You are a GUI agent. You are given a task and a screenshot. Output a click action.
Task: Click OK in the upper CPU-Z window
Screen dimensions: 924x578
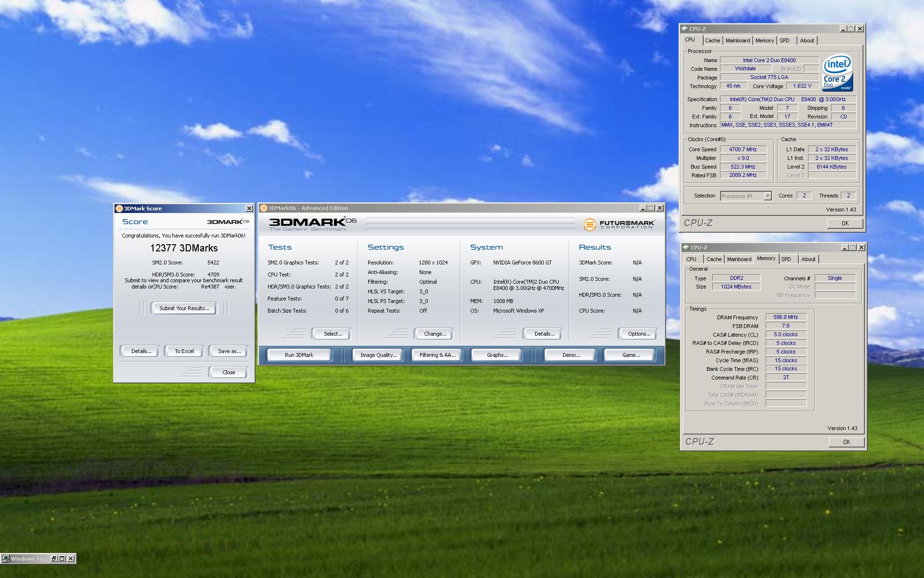click(x=845, y=223)
